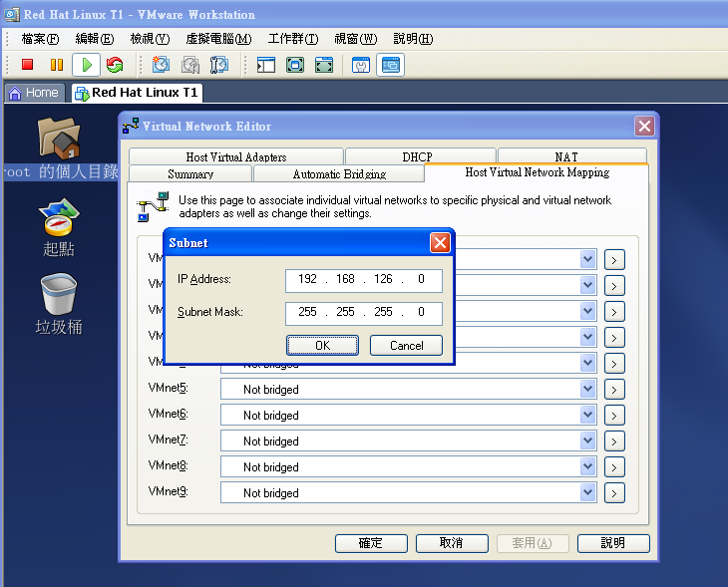This screenshot has width=728, height=587.
Task: Open root's home folder desktop icon
Action: point(60,139)
